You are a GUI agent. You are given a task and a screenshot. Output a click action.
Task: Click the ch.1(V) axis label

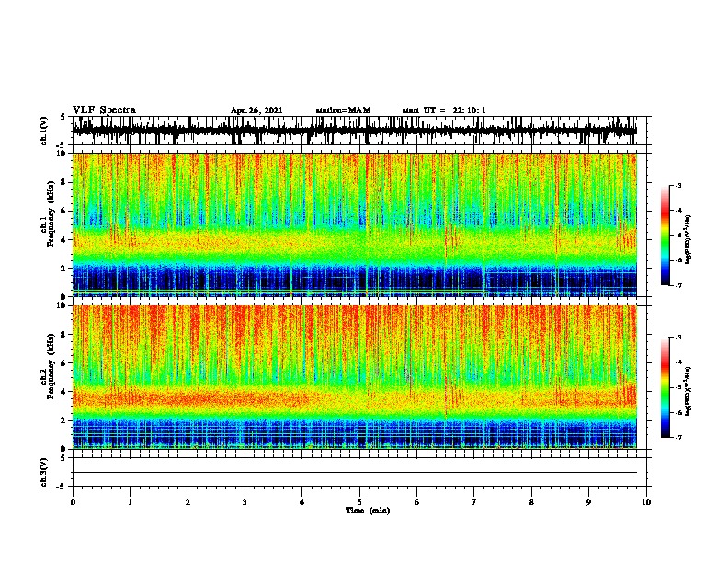pos(44,131)
